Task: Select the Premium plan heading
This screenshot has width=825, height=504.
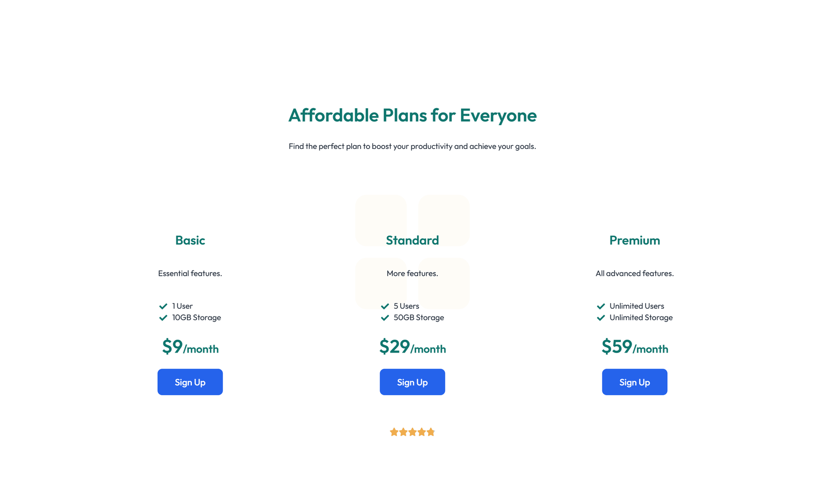Action: click(635, 240)
